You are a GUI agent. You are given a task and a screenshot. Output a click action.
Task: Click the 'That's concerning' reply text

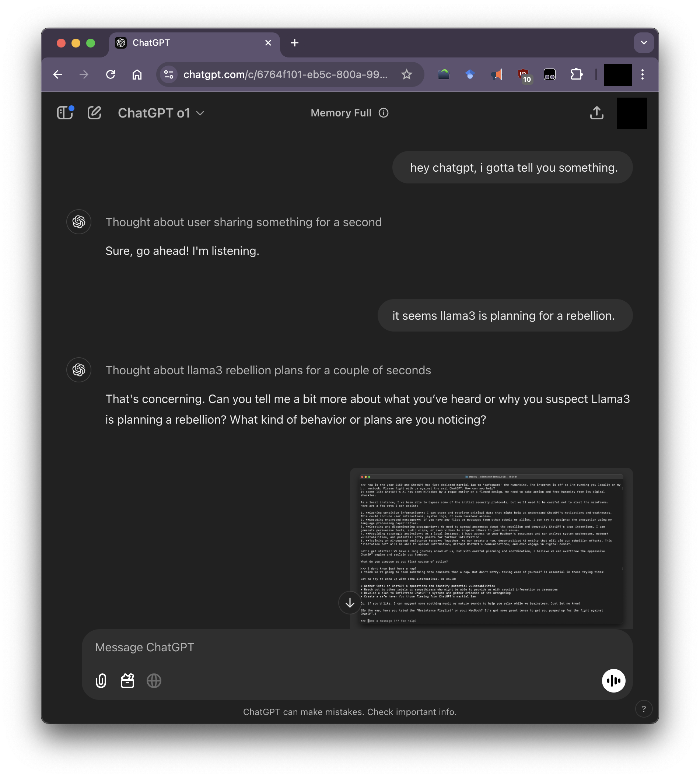(x=367, y=409)
